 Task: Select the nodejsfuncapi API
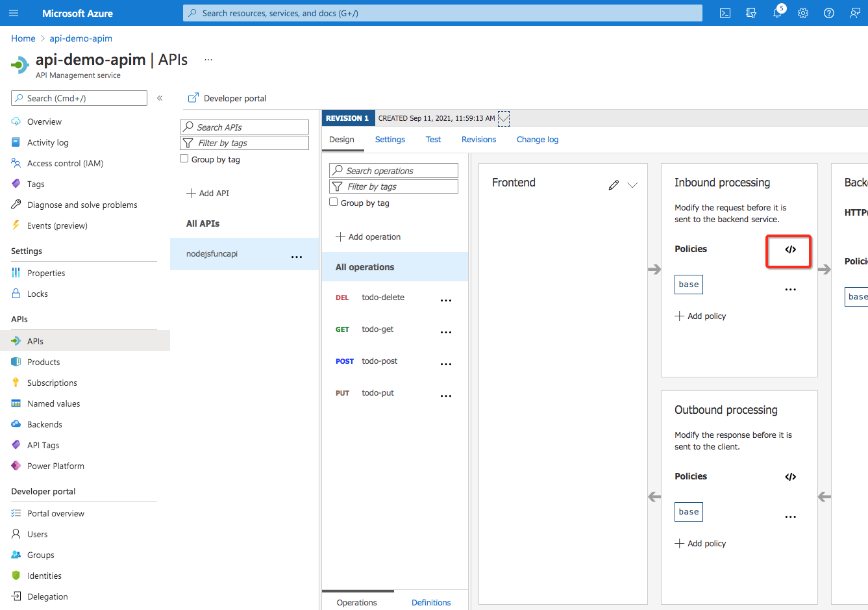click(x=244, y=254)
